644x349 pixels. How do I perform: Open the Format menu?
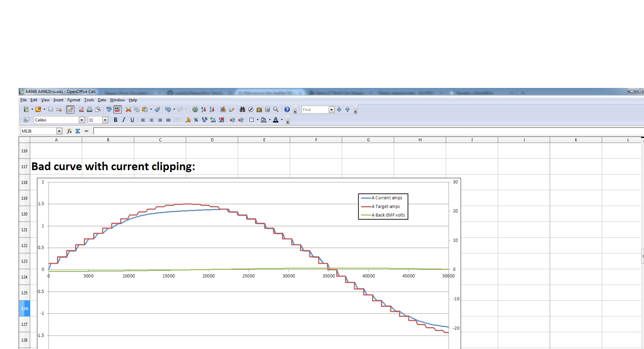click(73, 100)
